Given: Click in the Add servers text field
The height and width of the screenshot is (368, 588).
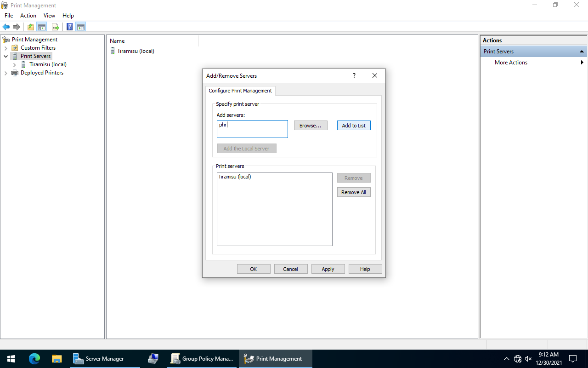Looking at the screenshot, I should tap(252, 129).
